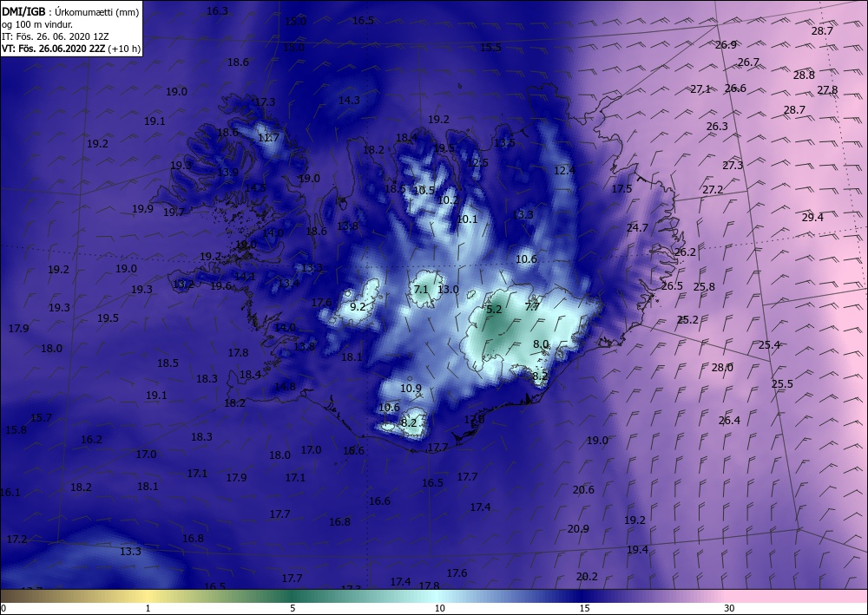This screenshot has width=868, height=615.
Task: Click the 'DMI/IGB : Úrkomumætti (mm)' title line
Action: click(70, 10)
